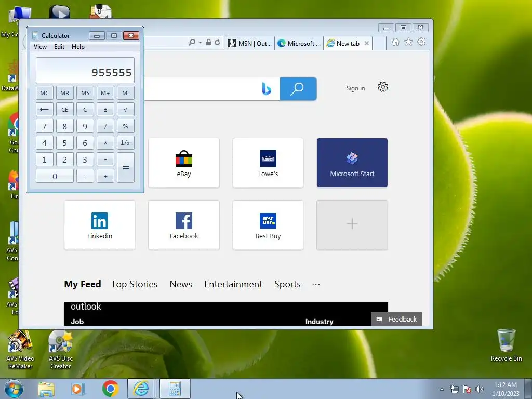The height and width of the screenshot is (399, 532).
Task: Click the volume speaker tray icon
Action: [479, 389]
